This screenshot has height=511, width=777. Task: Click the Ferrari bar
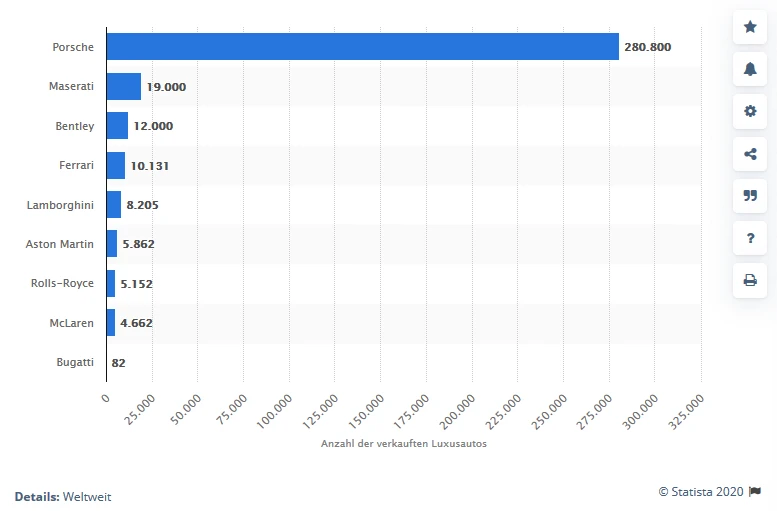[116, 165]
